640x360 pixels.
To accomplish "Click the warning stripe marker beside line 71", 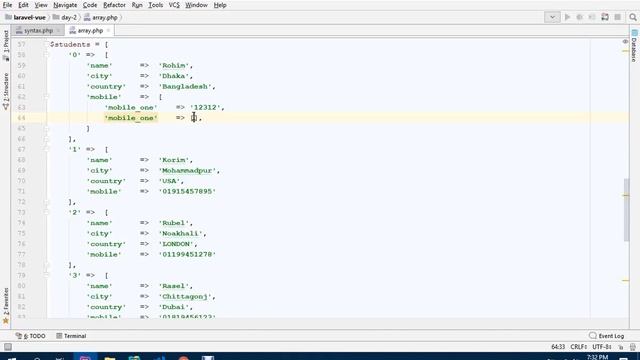I will [x=625, y=196].
